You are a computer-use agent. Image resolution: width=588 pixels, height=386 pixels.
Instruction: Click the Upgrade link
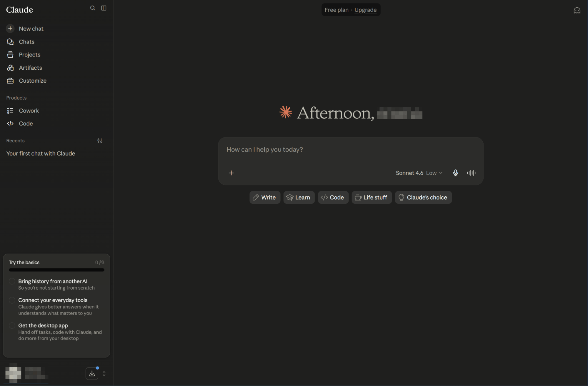coord(365,10)
